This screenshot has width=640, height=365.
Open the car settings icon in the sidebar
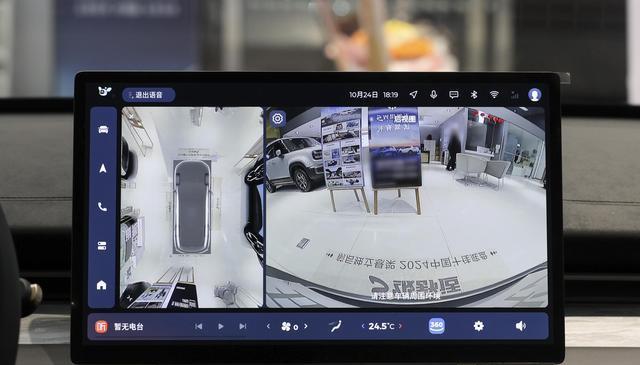[103, 130]
